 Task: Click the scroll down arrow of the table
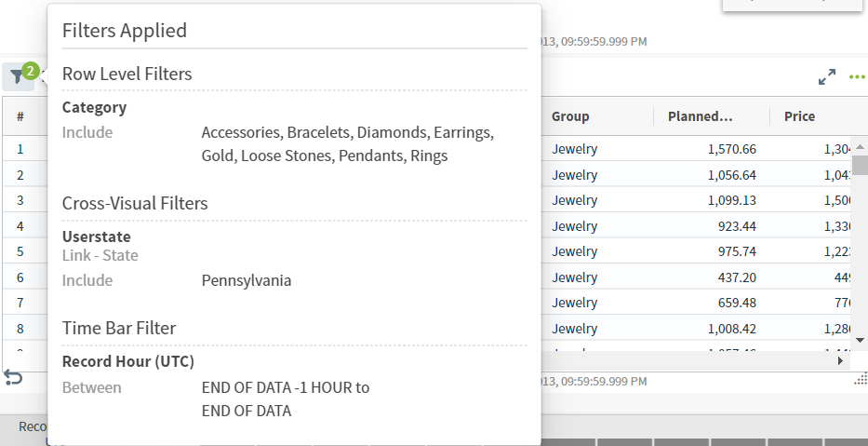click(860, 340)
